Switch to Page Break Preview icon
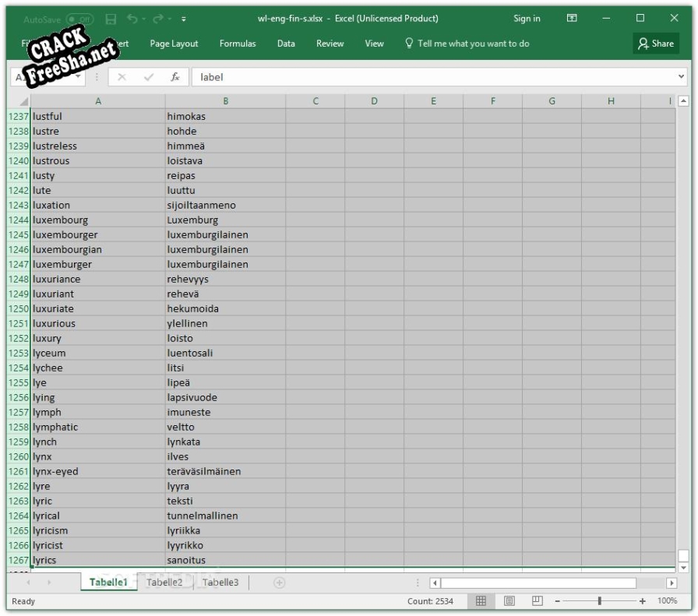 tap(537, 601)
